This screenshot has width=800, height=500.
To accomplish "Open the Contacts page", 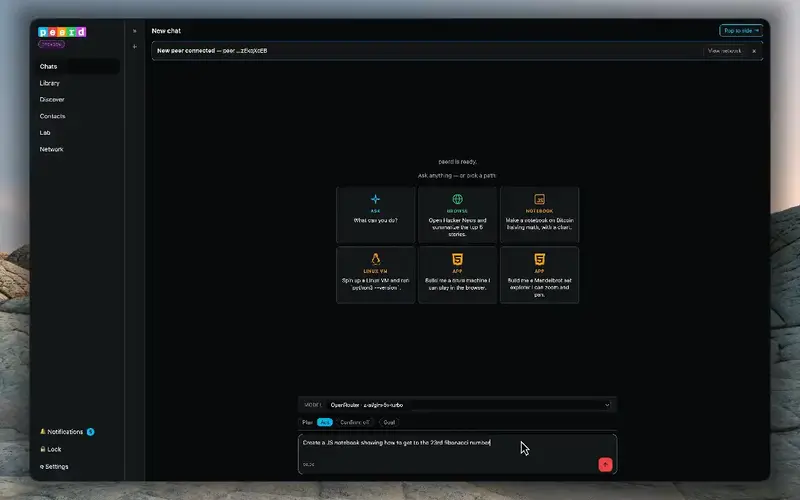I will (53, 116).
